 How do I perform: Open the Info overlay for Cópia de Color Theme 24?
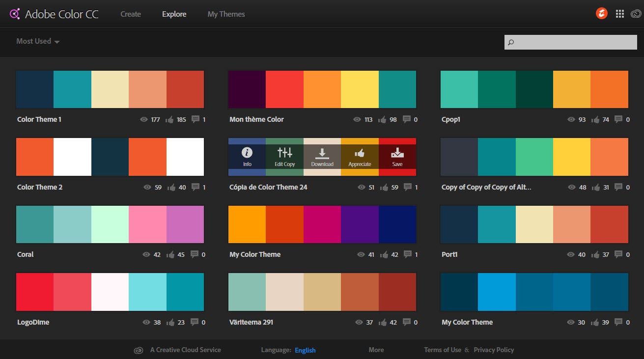247,156
